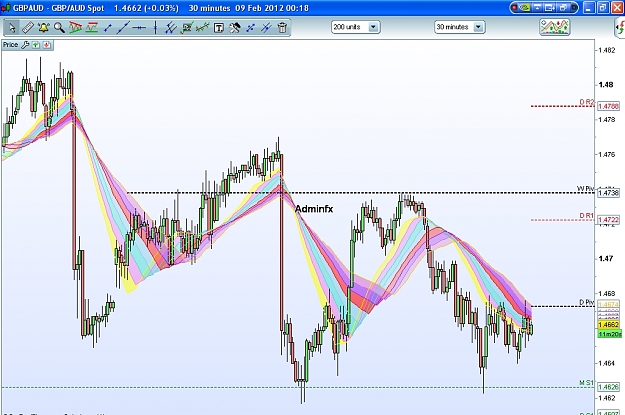
Task: Click the trash can delete icon
Action: coord(282,28)
